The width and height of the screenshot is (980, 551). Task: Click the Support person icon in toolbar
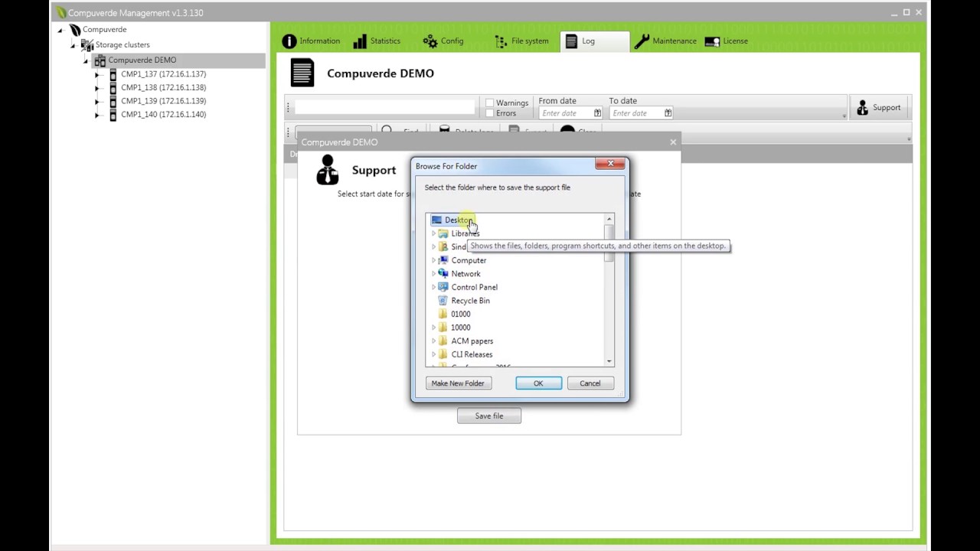(863, 108)
